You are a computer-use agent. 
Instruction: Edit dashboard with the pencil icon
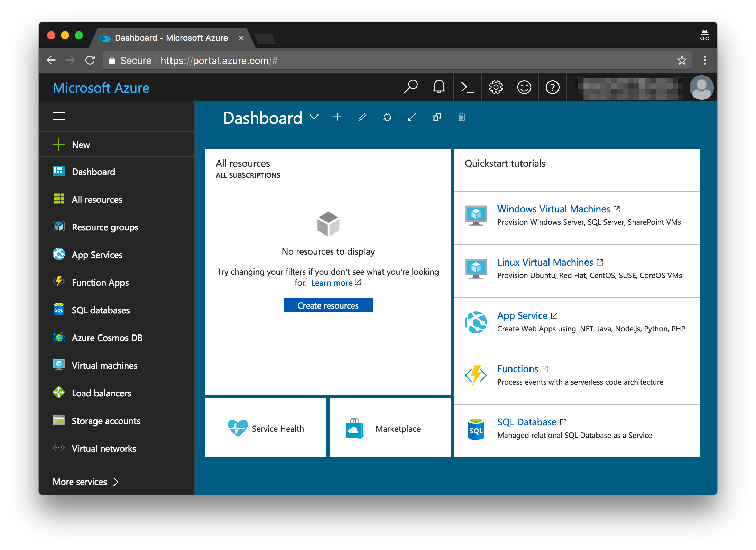(x=362, y=117)
